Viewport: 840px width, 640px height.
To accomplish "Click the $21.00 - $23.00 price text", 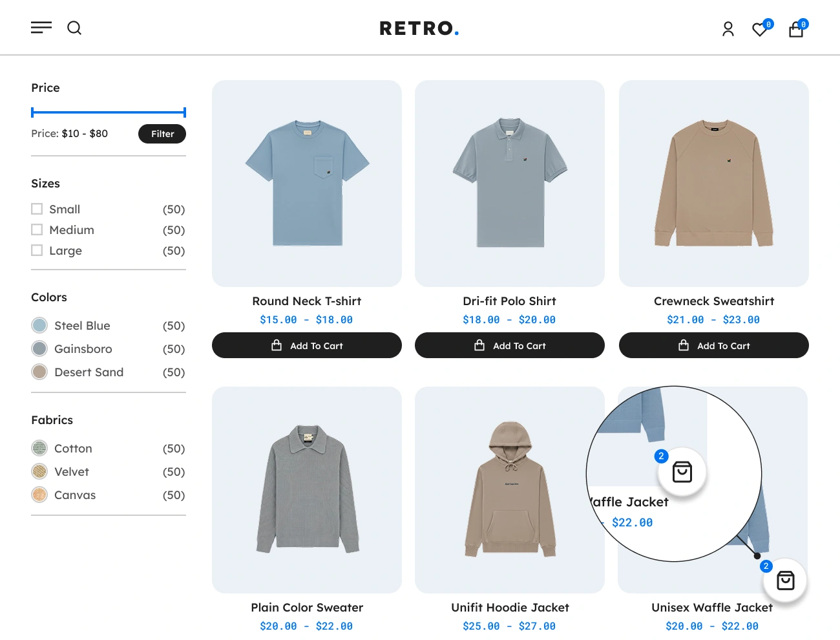I will (713, 320).
